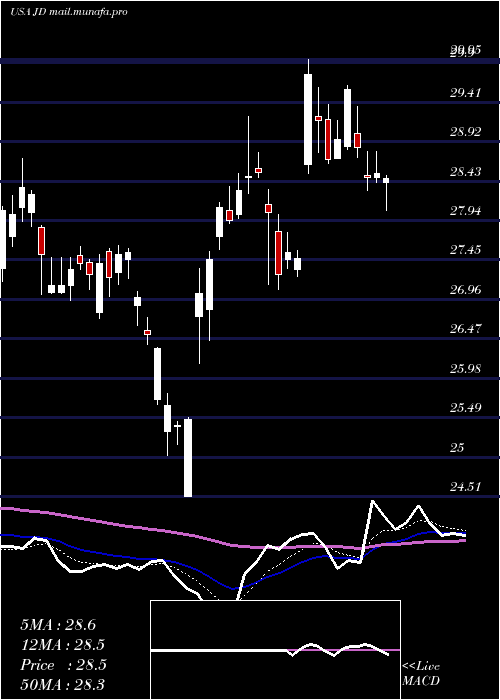Image resolution: width=500 pixels, height=700 pixels.
Task: Click the 28.43 price axis label
Action: [x=465, y=171]
